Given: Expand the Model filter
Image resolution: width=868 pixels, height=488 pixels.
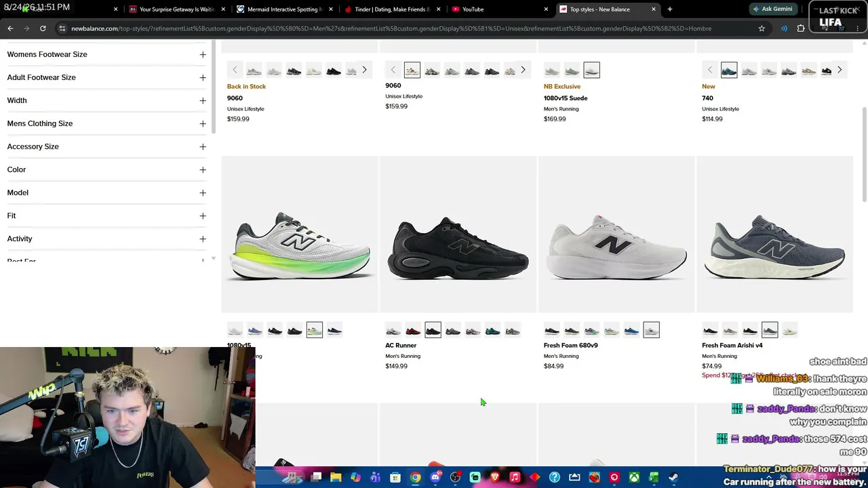Looking at the screenshot, I should tap(106, 192).
